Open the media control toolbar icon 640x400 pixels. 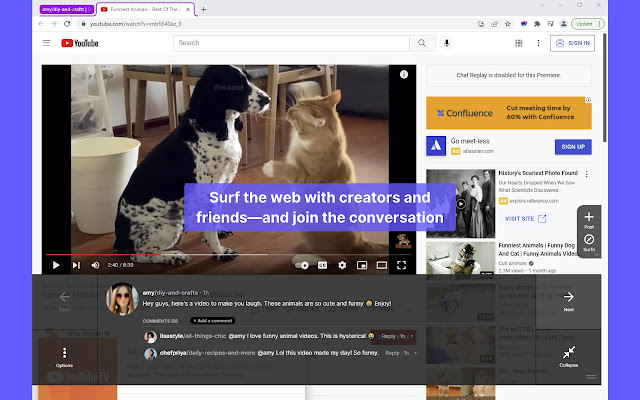click(x=550, y=24)
